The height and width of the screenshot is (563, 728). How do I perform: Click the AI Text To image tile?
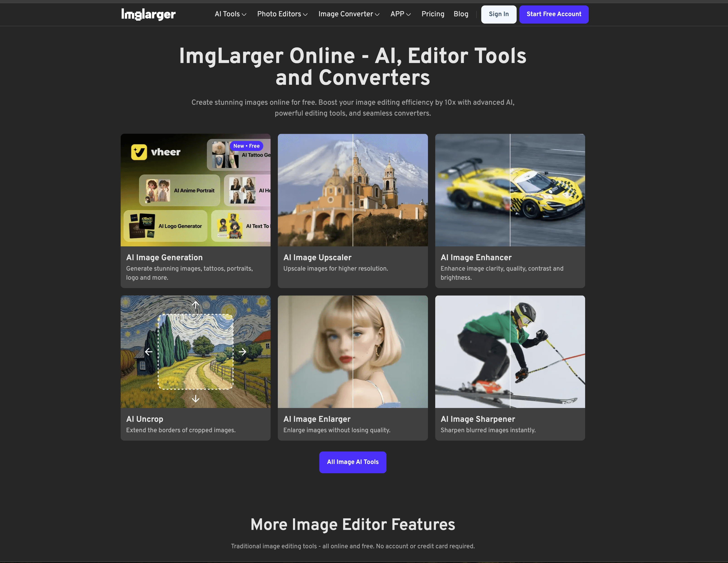click(x=243, y=226)
